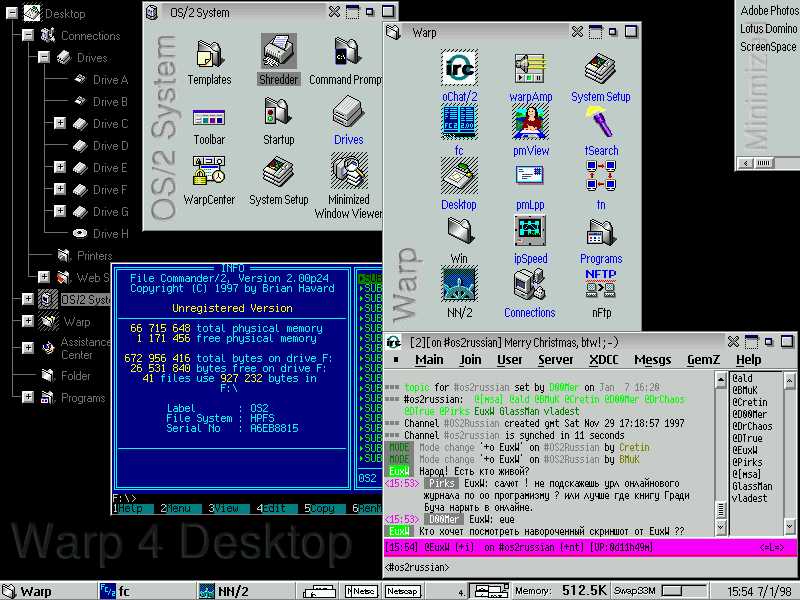Click 1Help key in File Commander

[x=133, y=508]
